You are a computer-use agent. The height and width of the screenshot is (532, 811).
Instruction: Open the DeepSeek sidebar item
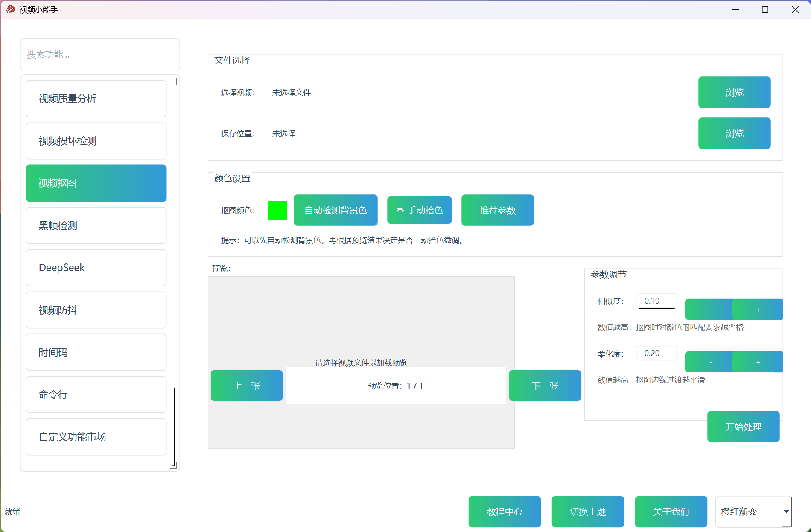pyautogui.click(x=96, y=268)
